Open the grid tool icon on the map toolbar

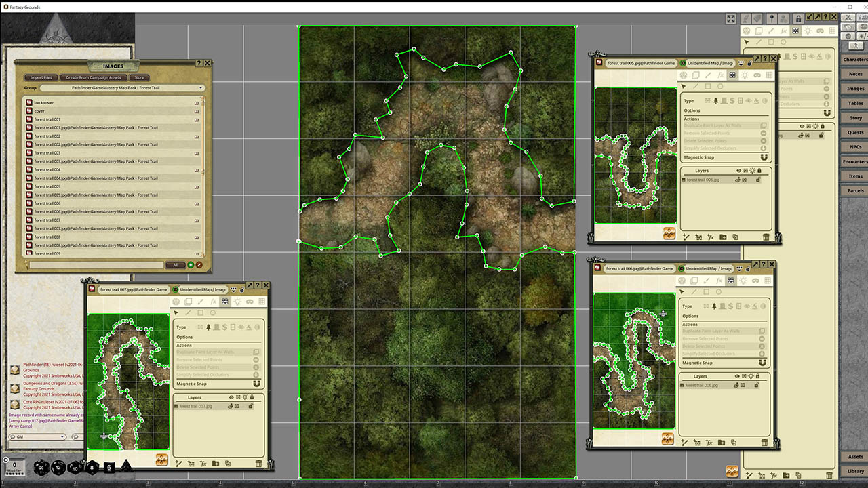262,302
